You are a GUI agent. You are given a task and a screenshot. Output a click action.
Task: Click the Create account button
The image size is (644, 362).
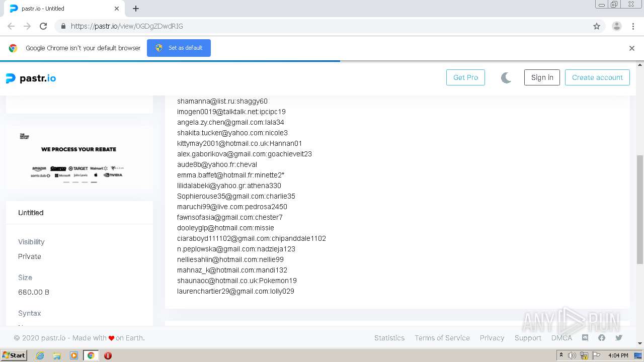(x=597, y=77)
